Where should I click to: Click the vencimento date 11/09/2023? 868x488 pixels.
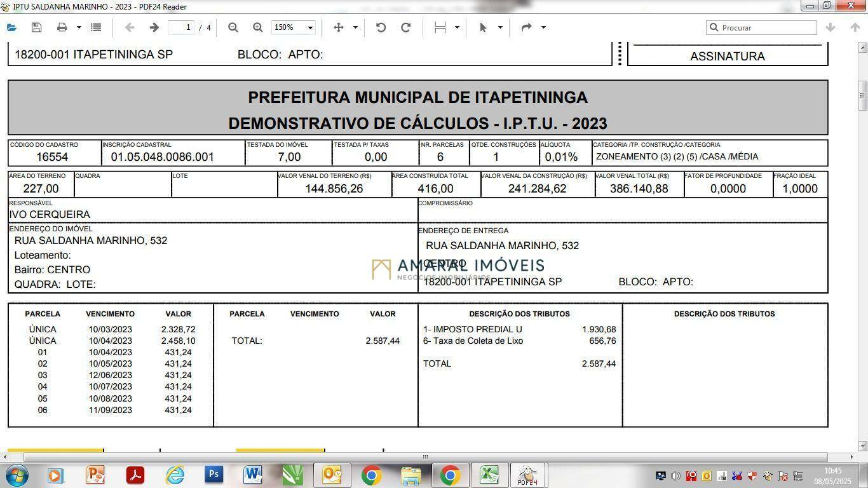tap(111, 410)
